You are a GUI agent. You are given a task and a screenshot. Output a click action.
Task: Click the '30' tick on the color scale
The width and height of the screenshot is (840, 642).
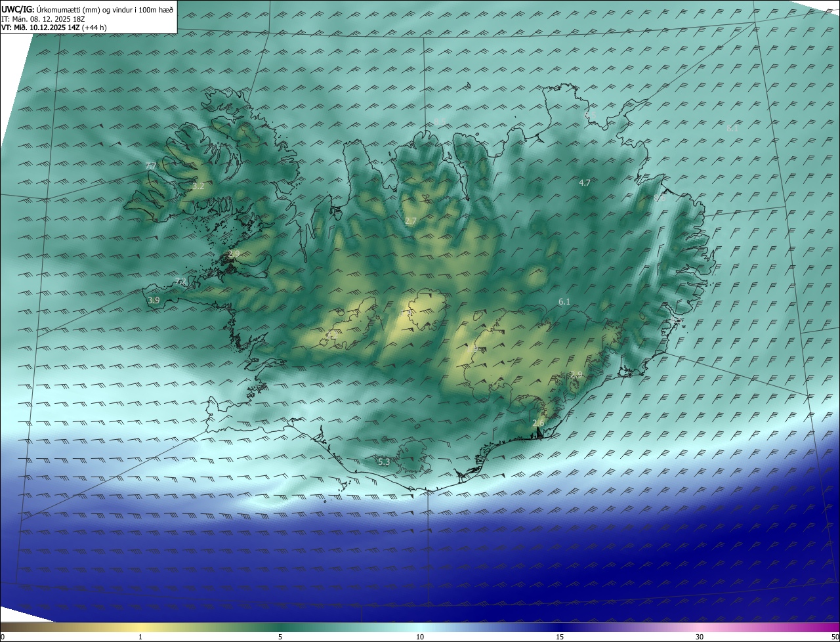700,637
